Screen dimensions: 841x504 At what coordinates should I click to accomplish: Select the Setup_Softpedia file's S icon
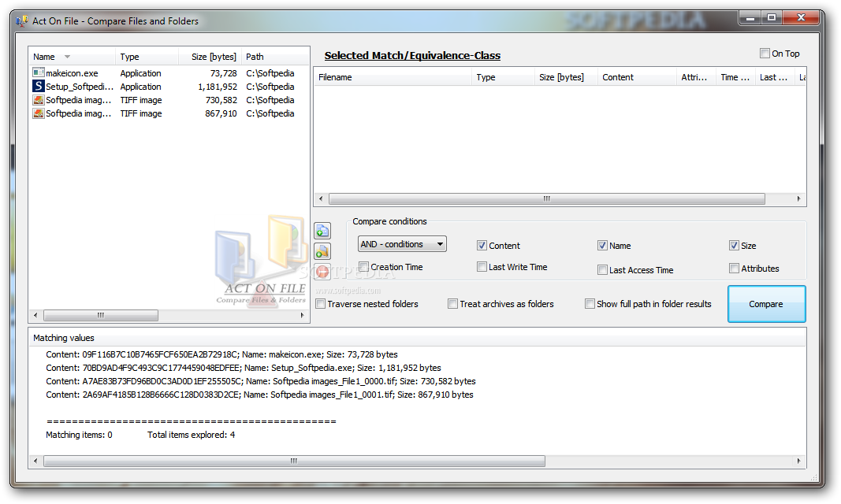[39, 86]
